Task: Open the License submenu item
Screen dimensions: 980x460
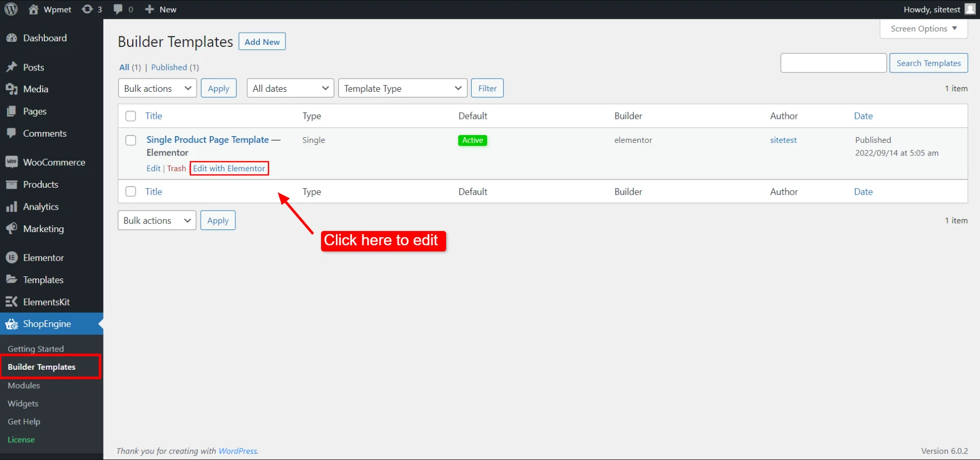Action: (x=21, y=440)
